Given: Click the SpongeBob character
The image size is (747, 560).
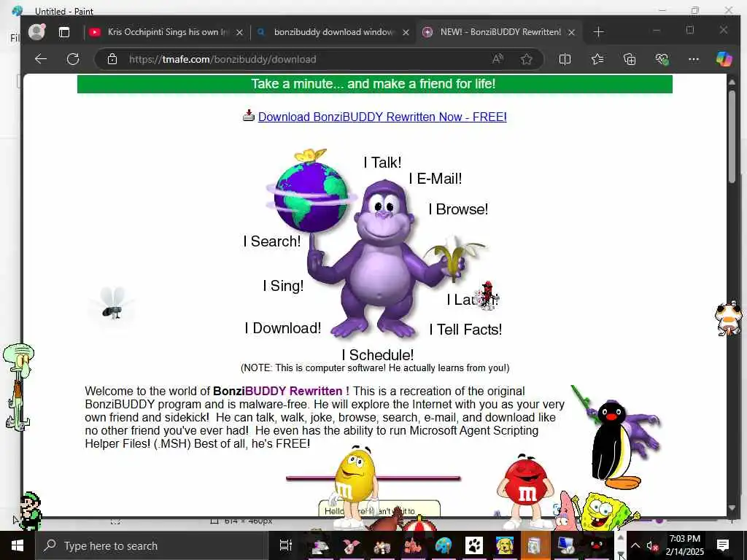Looking at the screenshot, I should [x=604, y=513].
